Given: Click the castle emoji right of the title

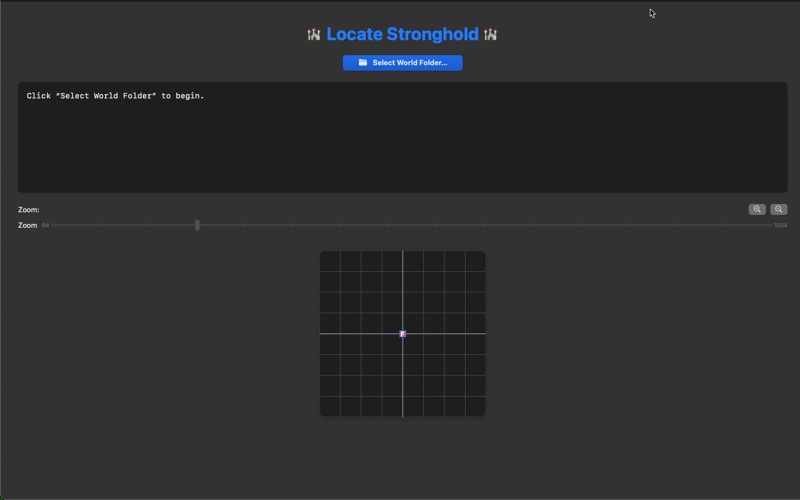Looking at the screenshot, I should pos(490,34).
